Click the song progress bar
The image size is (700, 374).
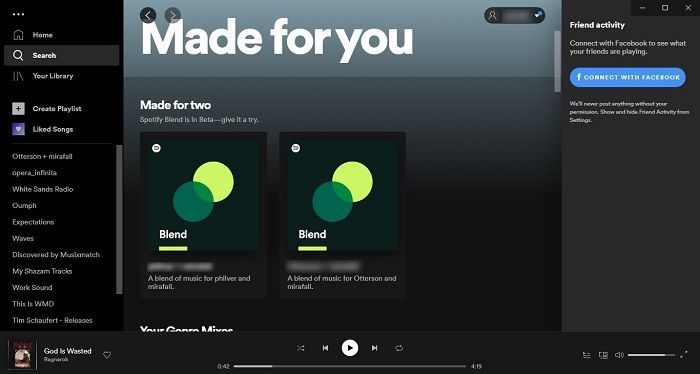tap(350, 366)
